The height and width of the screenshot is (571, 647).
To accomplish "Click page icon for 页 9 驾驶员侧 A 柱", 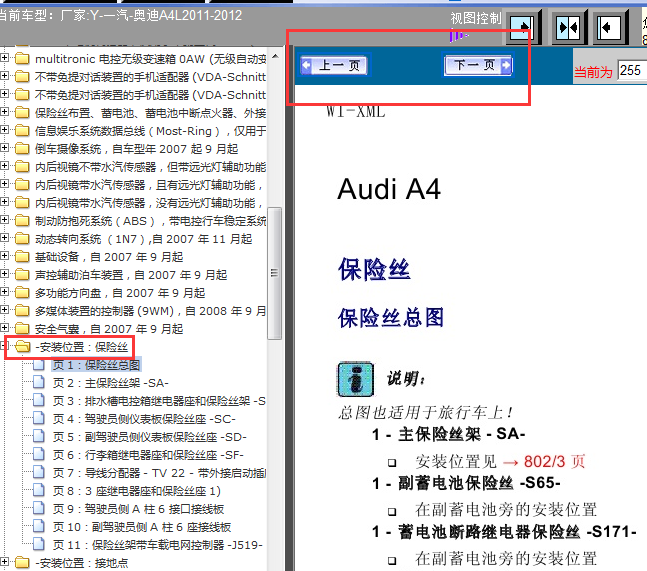I will pos(39,508).
